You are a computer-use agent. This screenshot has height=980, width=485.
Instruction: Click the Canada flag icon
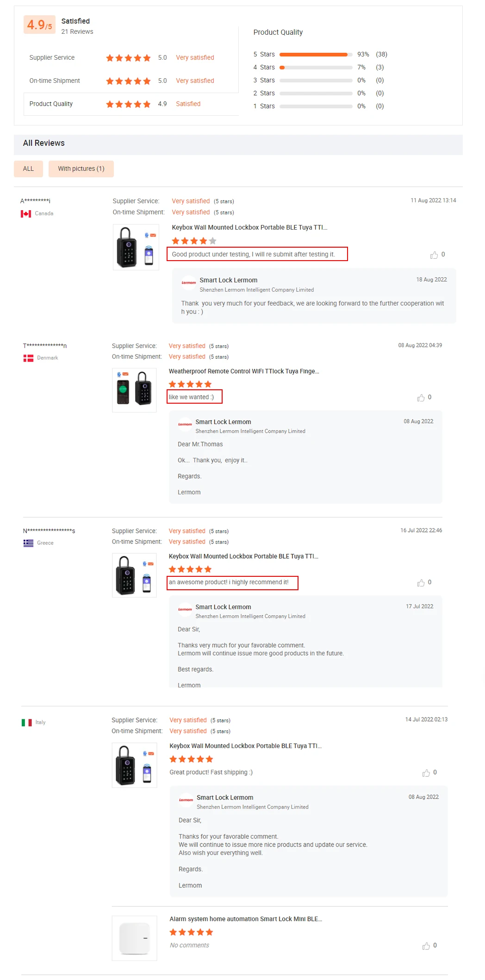pyautogui.click(x=26, y=214)
